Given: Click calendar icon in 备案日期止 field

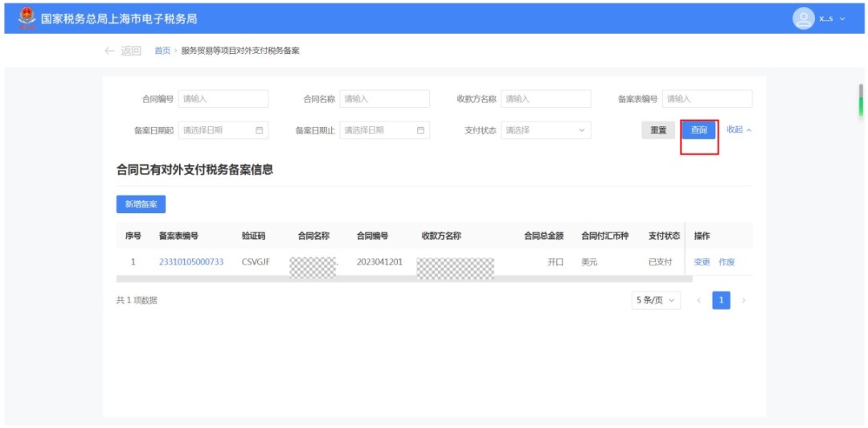Looking at the screenshot, I should pos(420,130).
